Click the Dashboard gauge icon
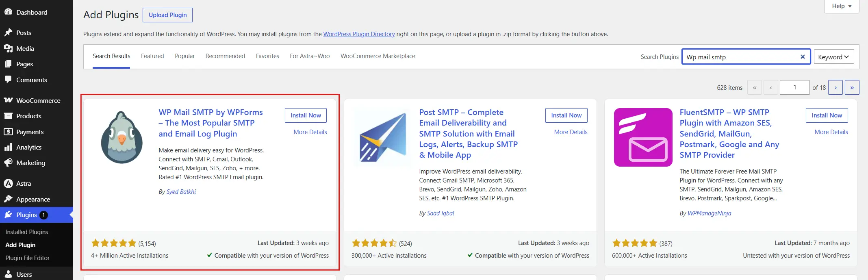The width and height of the screenshot is (868, 280). coord(8,12)
